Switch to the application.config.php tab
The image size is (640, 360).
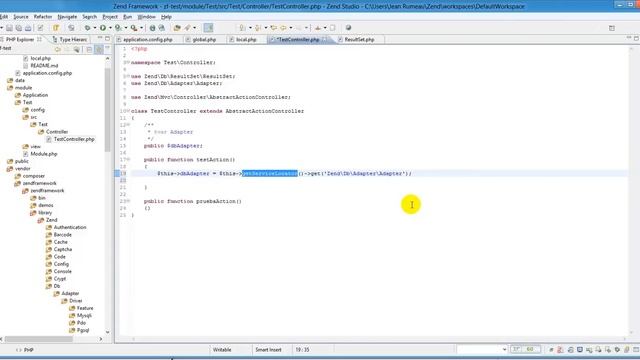point(148,40)
